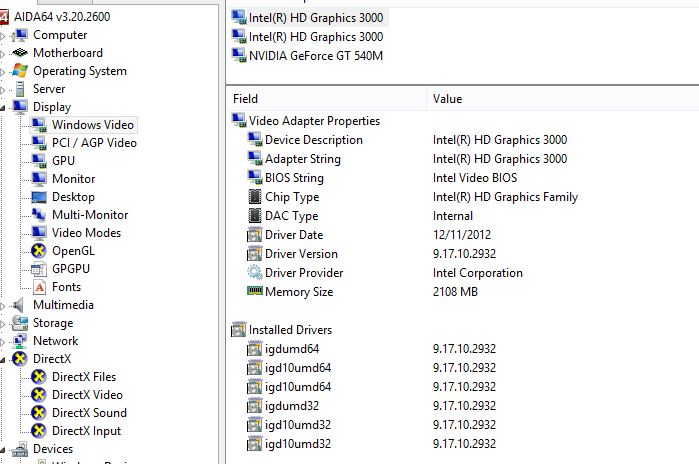Click the Desktop icon in tree

coord(39,197)
